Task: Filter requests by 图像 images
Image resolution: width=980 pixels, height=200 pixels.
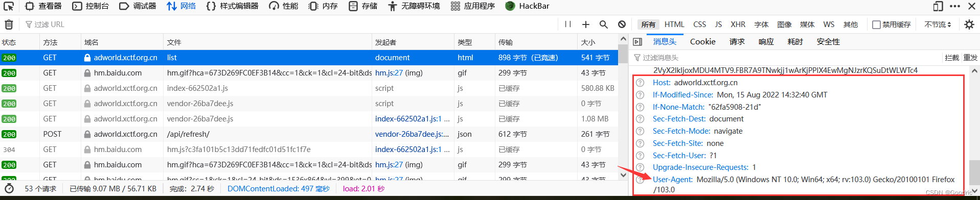Action: pos(784,24)
